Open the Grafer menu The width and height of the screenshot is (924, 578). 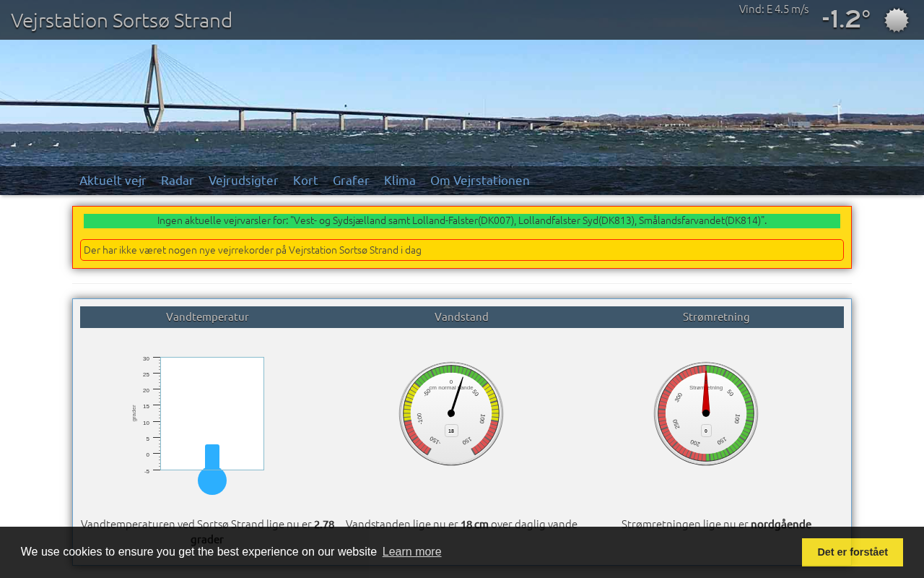point(351,181)
